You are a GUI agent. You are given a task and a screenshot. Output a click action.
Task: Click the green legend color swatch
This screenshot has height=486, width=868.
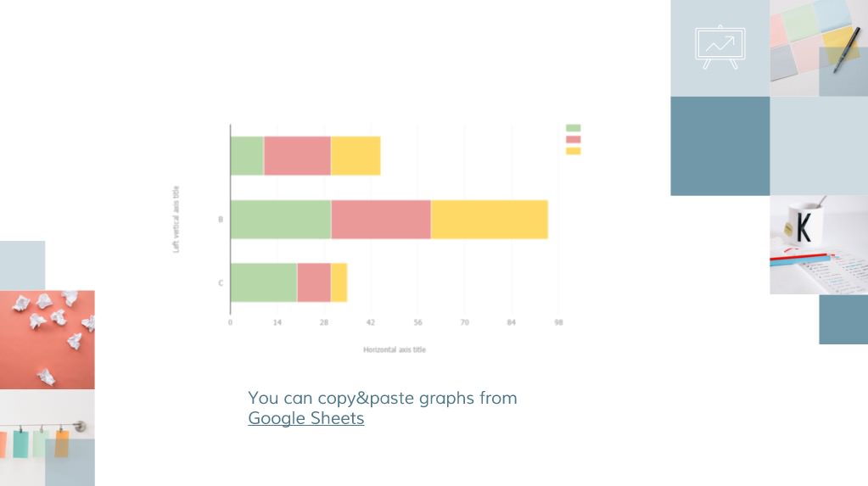coord(573,128)
